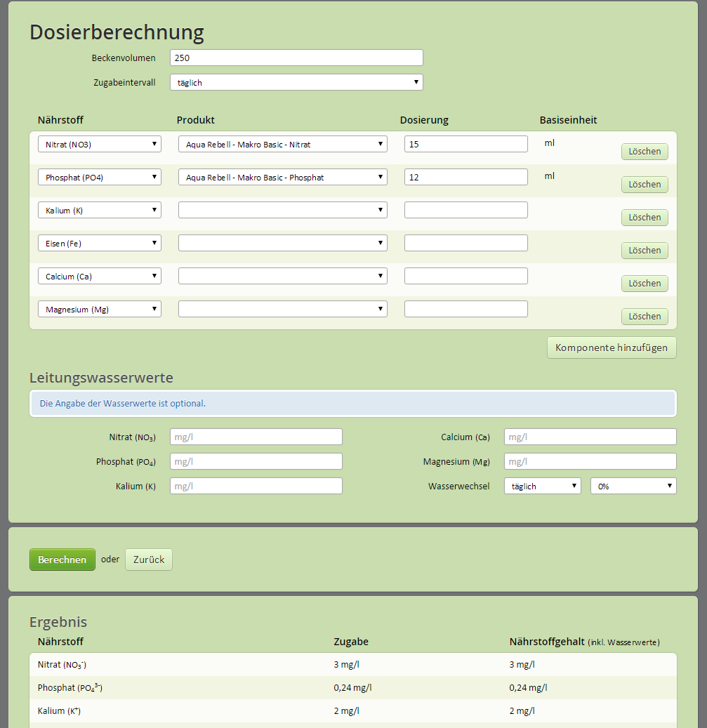The width and height of the screenshot is (707, 728).
Task: Open the Zugabeintervall dropdown set to täglich
Action: tap(296, 82)
